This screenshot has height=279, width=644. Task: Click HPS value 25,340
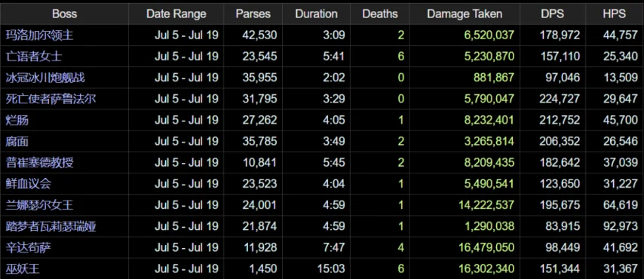[621, 57]
